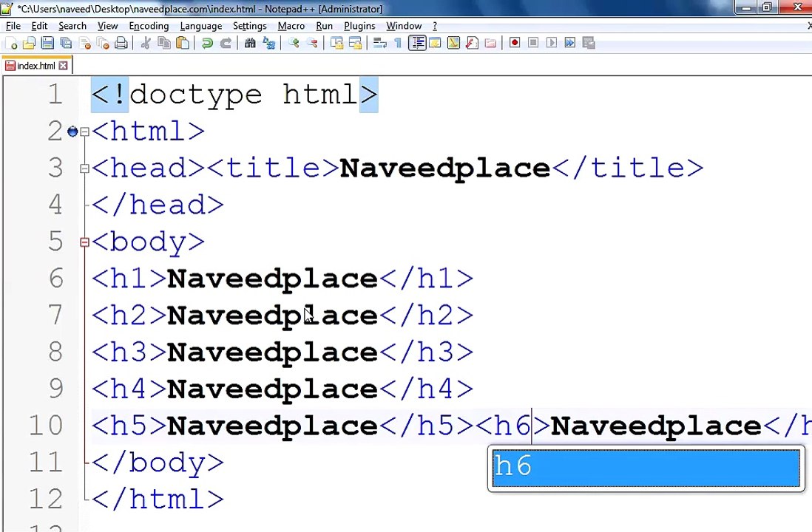Click the Synchronize horizontal scrolling icon
This screenshot has height=532, width=812.
point(355,43)
